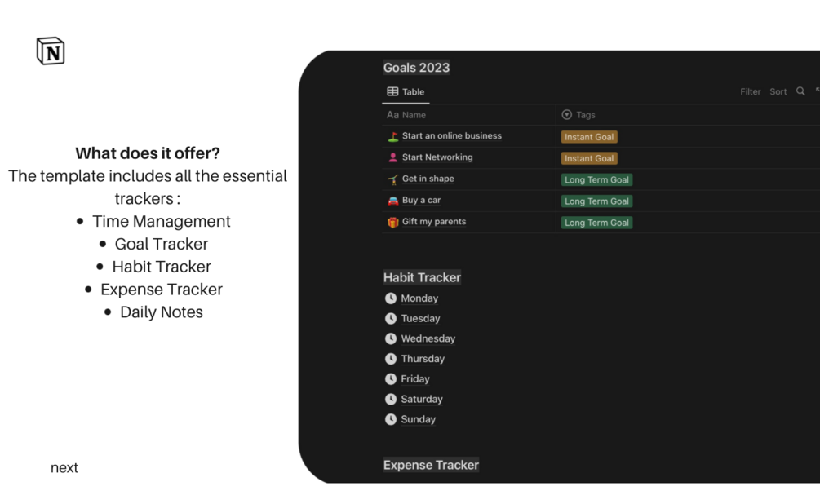Click the car icon beside Buy a car
Image resolution: width=820 pixels, height=504 pixels.
point(392,201)
